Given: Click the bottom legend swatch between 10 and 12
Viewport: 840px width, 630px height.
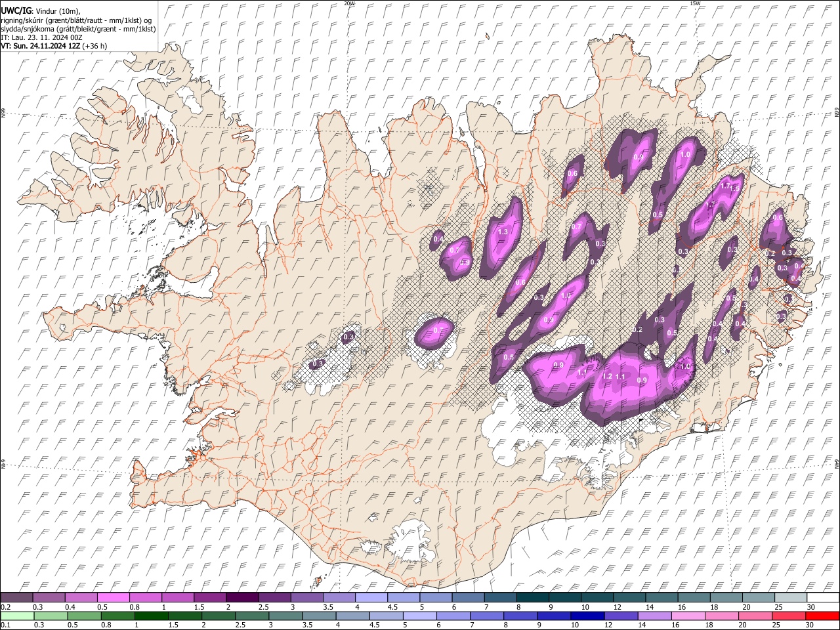Looking at the screenshot, I should [x=588, y=616].
